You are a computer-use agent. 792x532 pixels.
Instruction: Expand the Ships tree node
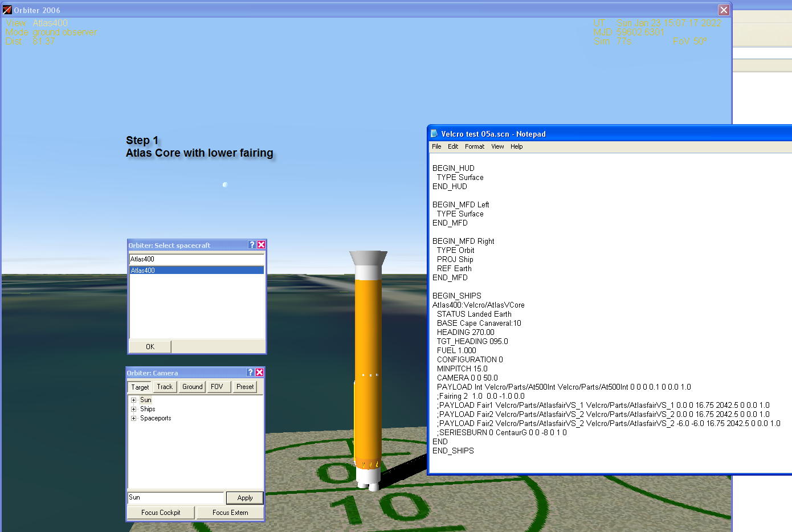coord(134,409)
